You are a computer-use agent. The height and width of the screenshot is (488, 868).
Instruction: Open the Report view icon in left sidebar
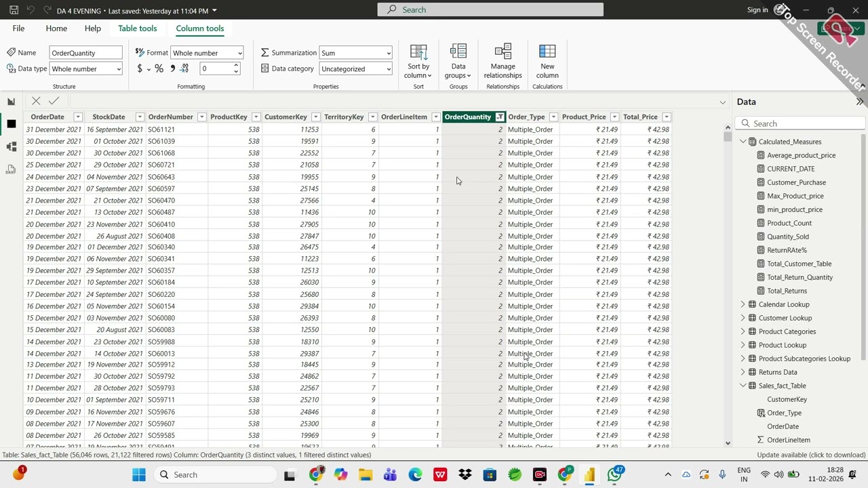point(11,102)
